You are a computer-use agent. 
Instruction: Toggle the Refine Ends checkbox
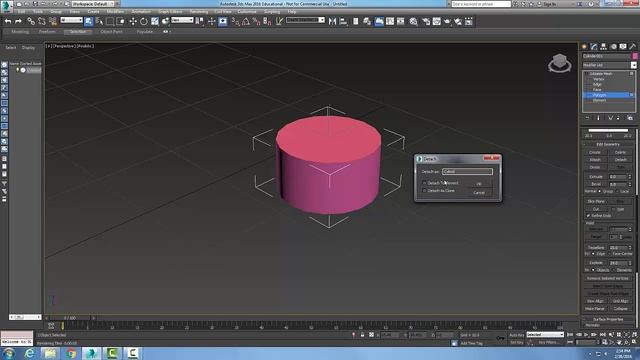pyautogui.click(x=588, y=216)
